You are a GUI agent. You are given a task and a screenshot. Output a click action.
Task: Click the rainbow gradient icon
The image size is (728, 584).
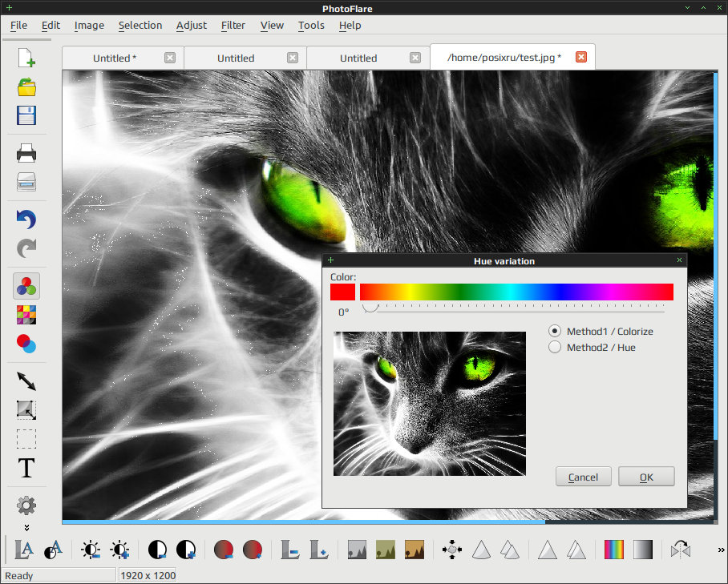pos(614,550)
